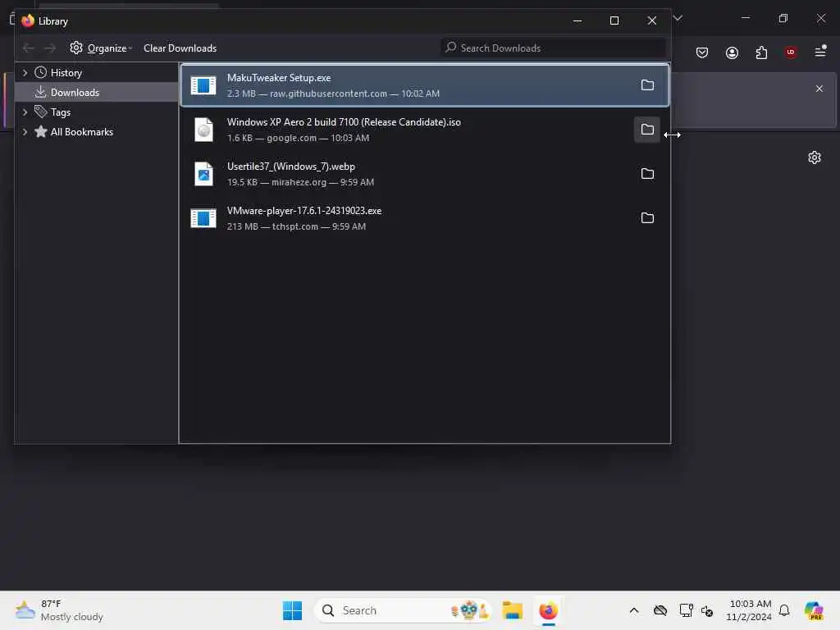Screen dimensions: 840x630
Task: Show hidden system tray icons
Action: coord(634,610)
